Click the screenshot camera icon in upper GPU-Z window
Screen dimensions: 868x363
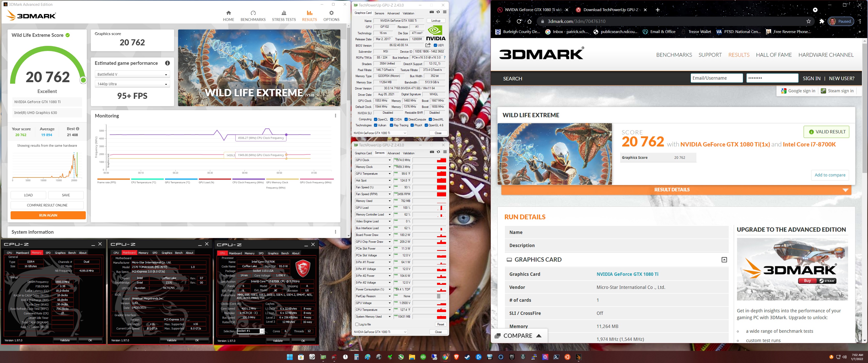coord(432,12)
